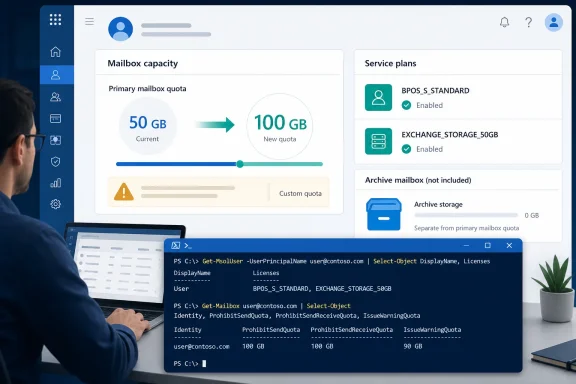
Task: Open the Reports bar chart icon
Action: click(x=55, y=183)
